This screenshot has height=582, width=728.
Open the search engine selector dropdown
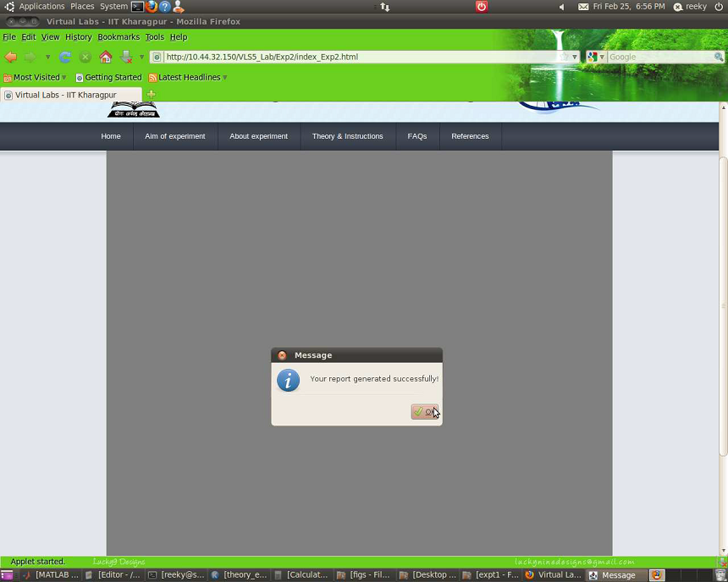pos(596,58)
